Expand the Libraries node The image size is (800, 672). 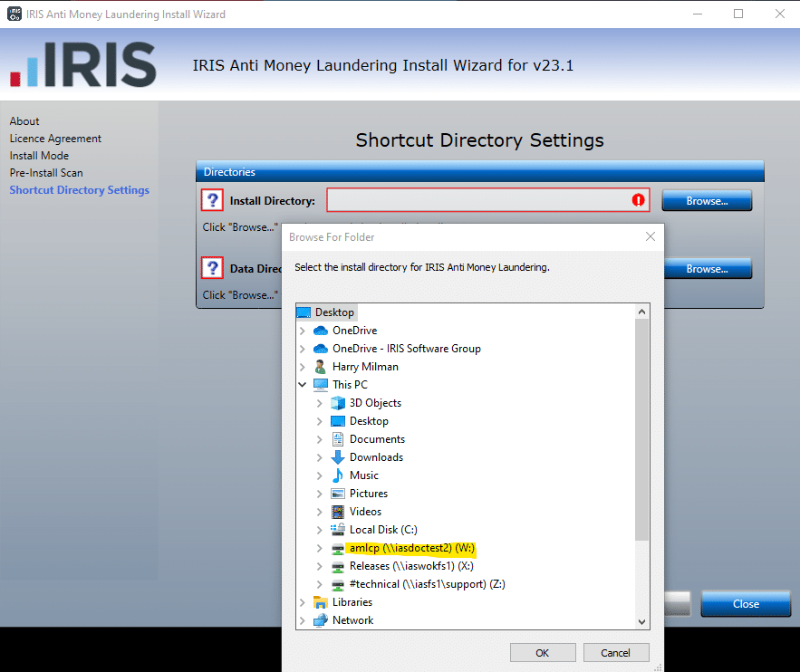tap(303, 602)
